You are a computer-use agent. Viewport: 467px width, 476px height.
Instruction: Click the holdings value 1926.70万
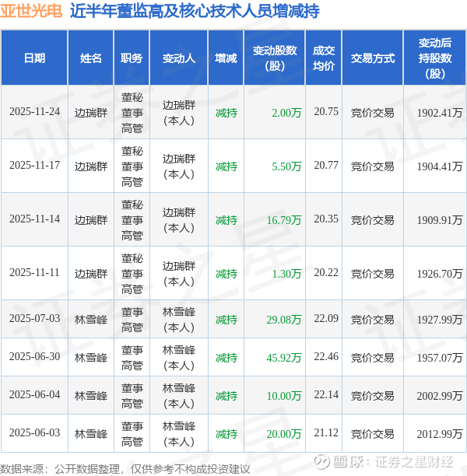point(439,274)
